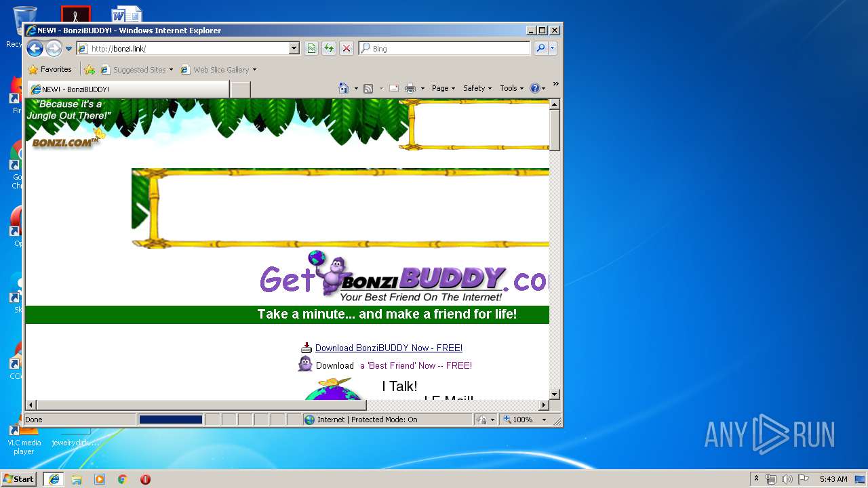
Task: Click the volume speaker tray icon
Action: click(787, 479)
